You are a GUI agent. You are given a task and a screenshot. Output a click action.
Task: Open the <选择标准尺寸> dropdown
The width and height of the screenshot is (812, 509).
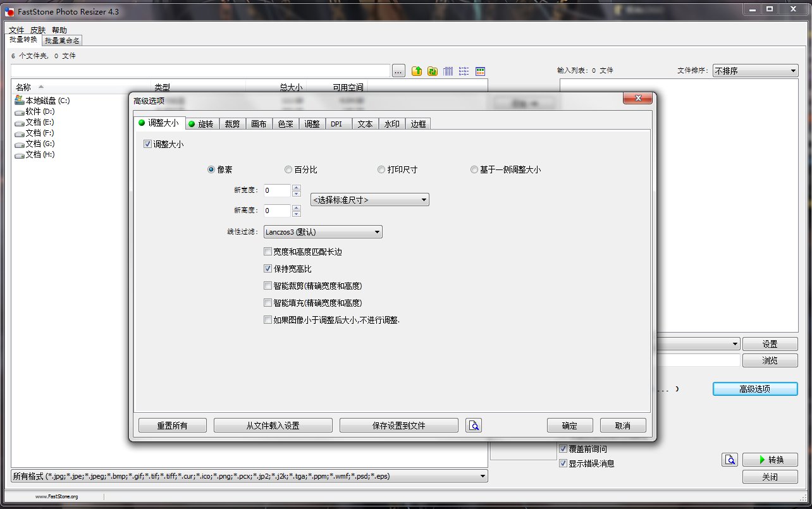(x=370, y=200)
